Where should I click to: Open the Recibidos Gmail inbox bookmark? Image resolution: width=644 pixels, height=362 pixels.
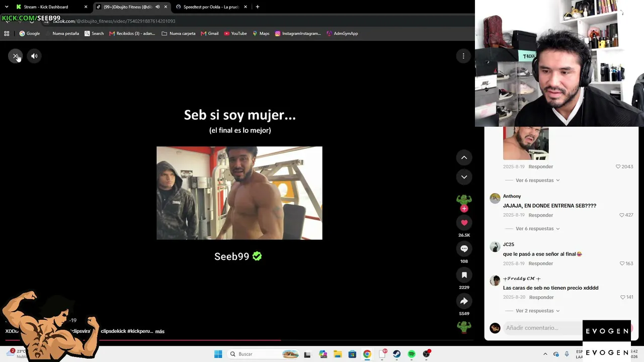pyautogui.click(x=132, y=34)
